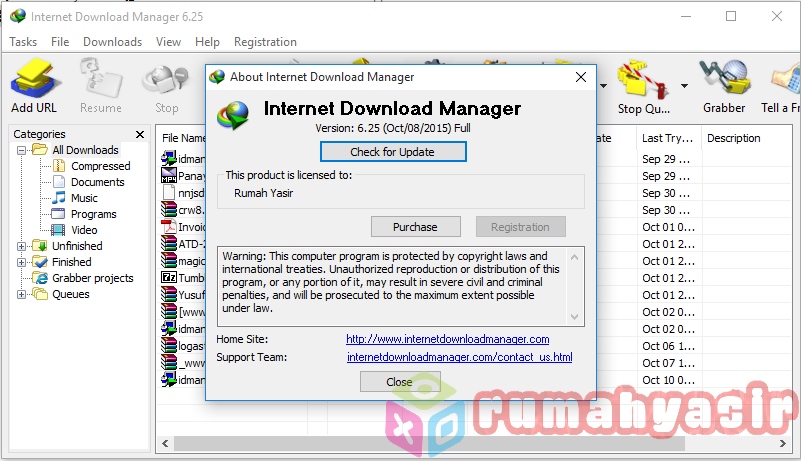
Task: Click the Close button in About dialog
Action: tap(399, 382)
